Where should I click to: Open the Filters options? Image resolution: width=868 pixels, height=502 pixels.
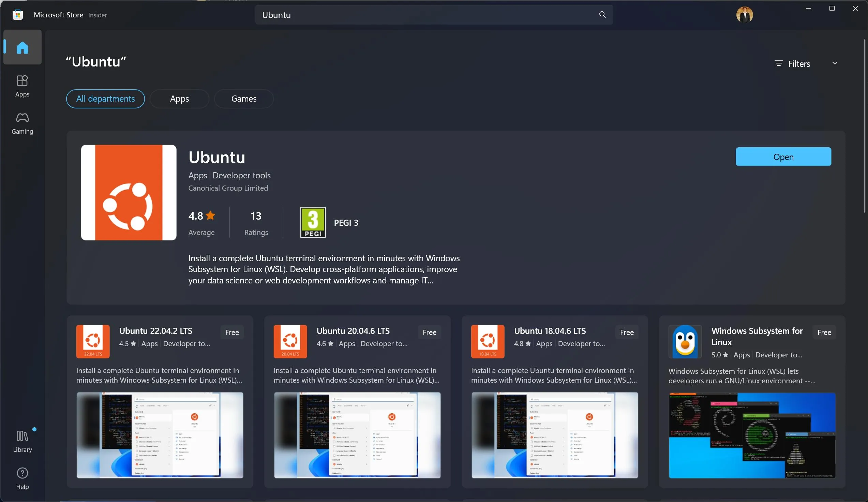point(793,64)
